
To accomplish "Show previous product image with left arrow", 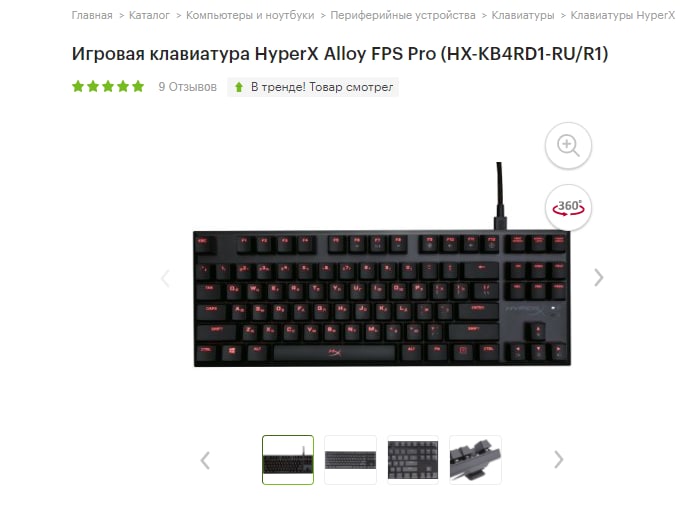I will pyautogui.click(x=165, y=278).
